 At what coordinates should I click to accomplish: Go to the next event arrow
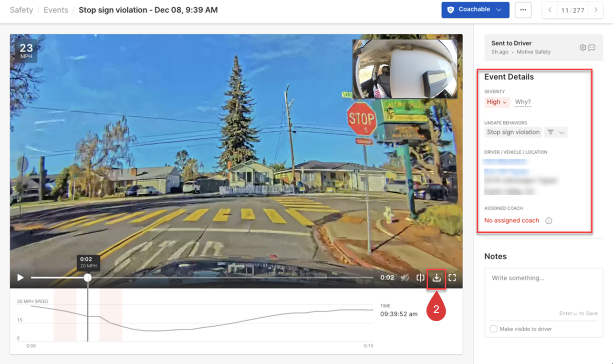click(x=595, y=10)
